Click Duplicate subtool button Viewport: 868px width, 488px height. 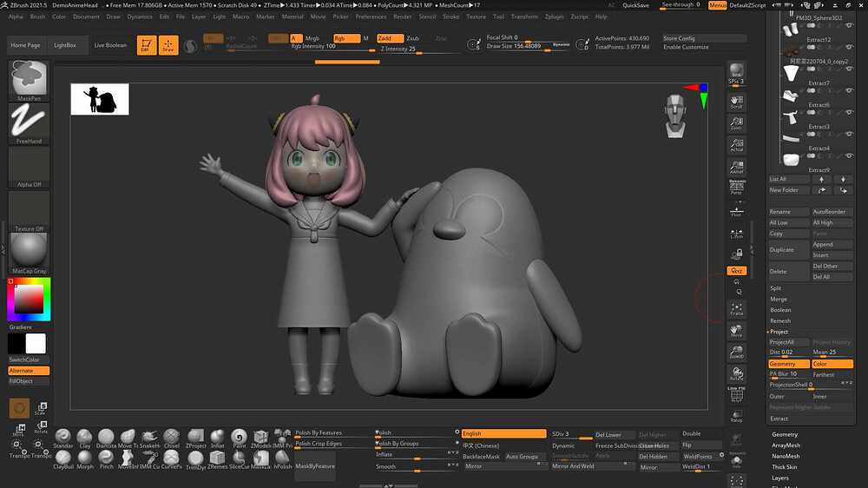point(789,250)
